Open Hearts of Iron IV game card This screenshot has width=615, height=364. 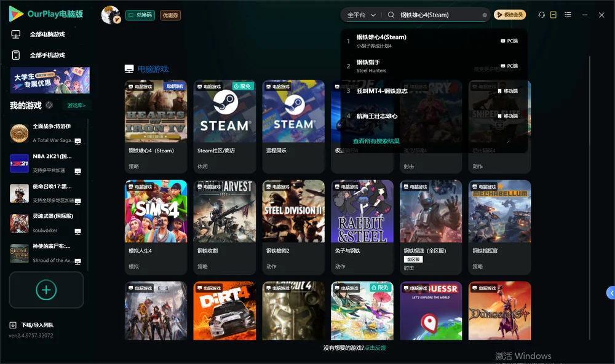coord(156,126)
